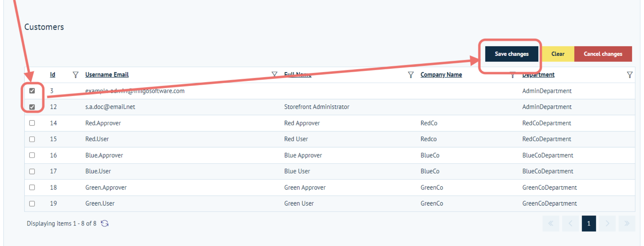The height and width of the screenshot is (246, 644).
Task: Sort by Username Email column header
Action: [x=107, y=75]
